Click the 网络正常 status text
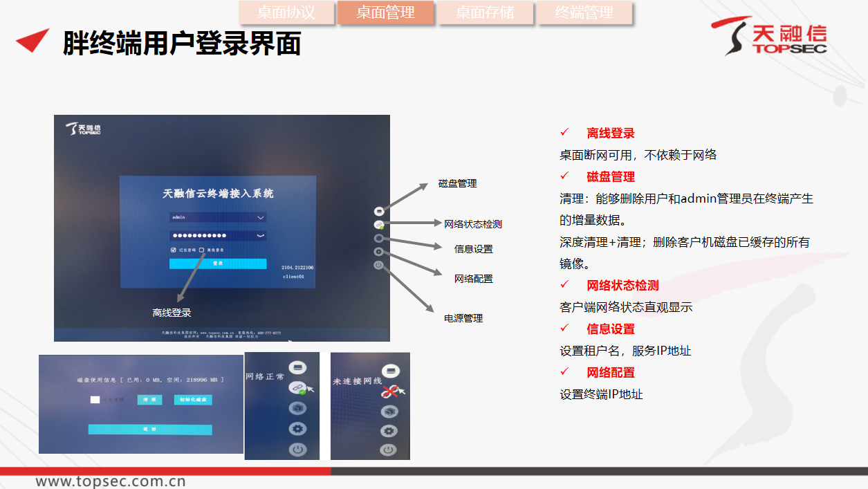 [265, 377]
